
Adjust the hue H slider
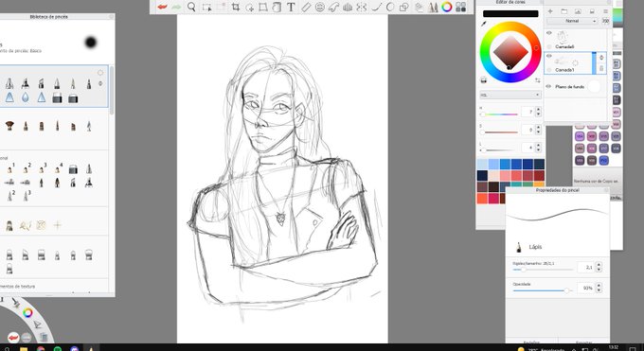(x=499, y=114)
